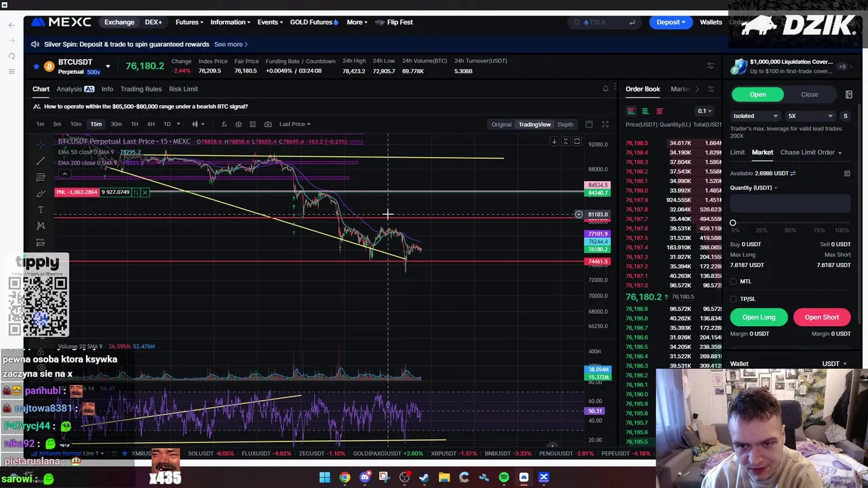The height and width of the screenshot is (488, 868).
Task: Select the trend line drawing tool
Action: coord(41,161)
